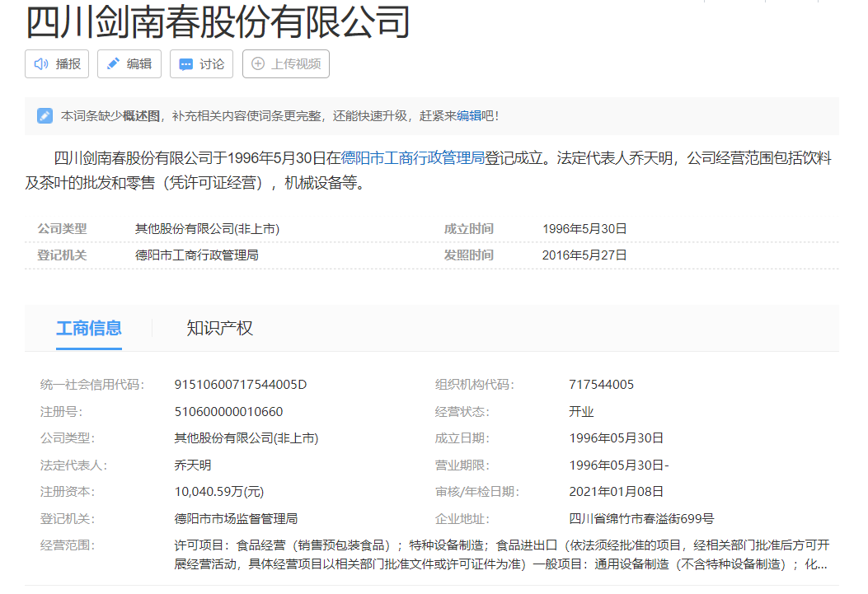Click the 编辑 pencil button
Viewport: 868px width, 594px height.
[x=129, y=64]
